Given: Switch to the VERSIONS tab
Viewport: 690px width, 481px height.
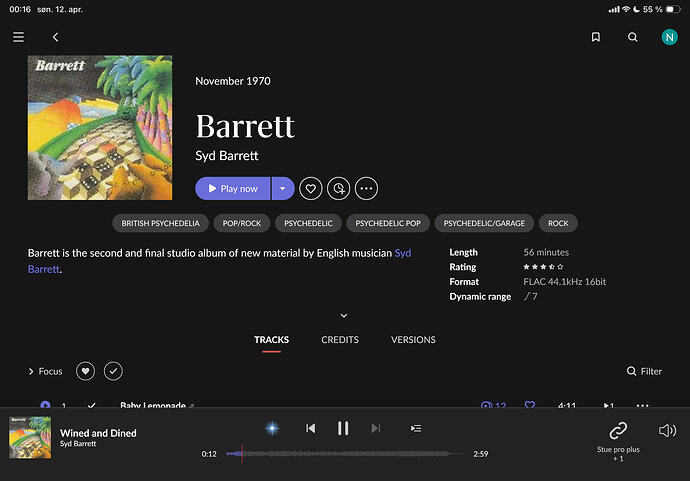Looking at the screenshot, I should [x=413, y=340].
